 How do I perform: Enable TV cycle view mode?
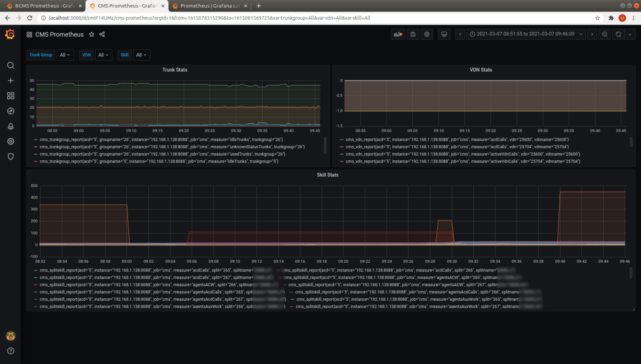444,34
